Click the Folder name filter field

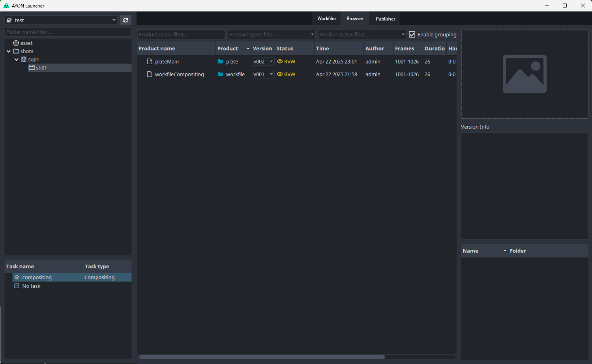68,32
